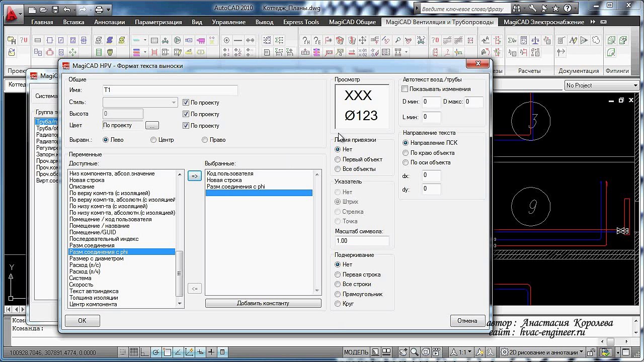Open the '2D рисование и аннотации' workspace dropdown
Viewport: 644px width, 362px height.
pyautogui.click(x=543, y=352)
